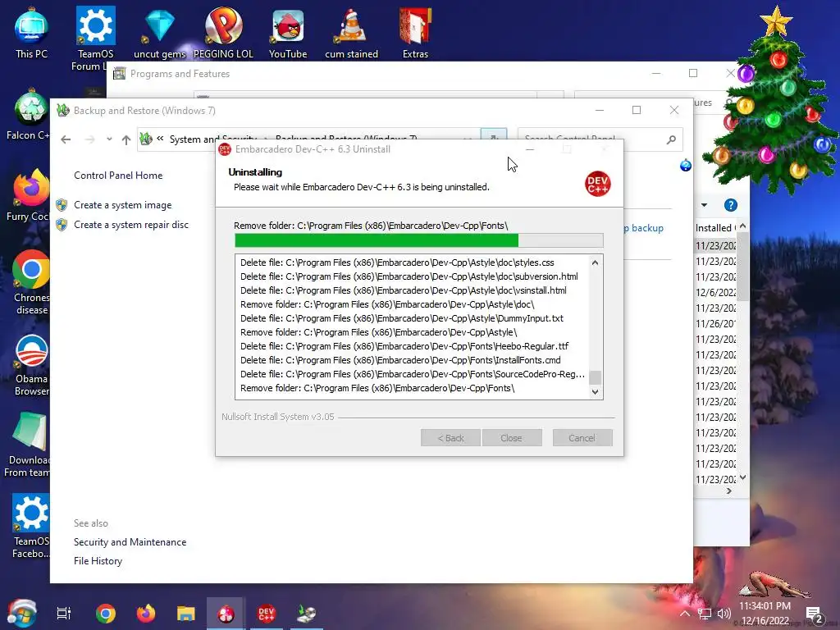840x630 pixels.
Task: Launch Chrome from the taskbar
Action: click(x=106, y=614)
